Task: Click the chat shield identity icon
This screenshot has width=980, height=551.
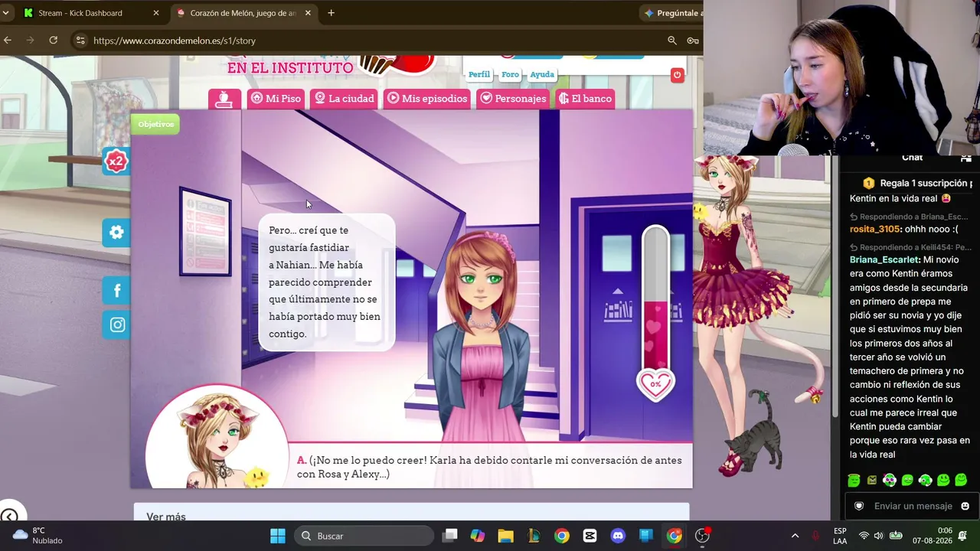Action: tap(859, 506)
